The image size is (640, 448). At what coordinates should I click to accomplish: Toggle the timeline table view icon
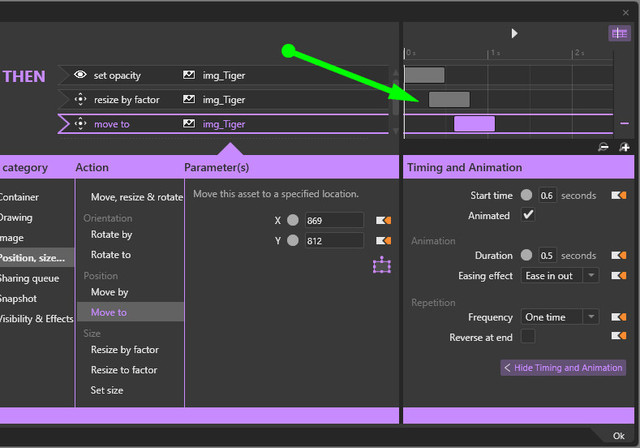(619, 33)
